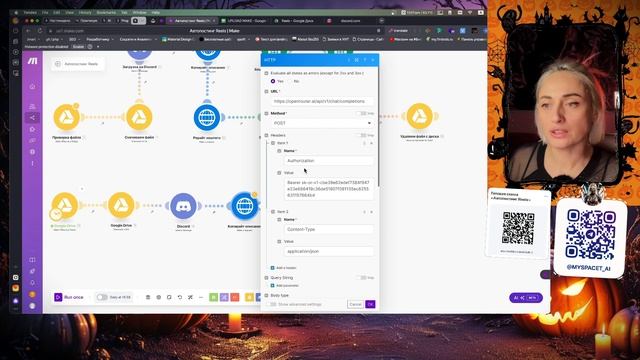
Task: Open the Webhooks globe icon in sidebar
Action: pos(32,152)
